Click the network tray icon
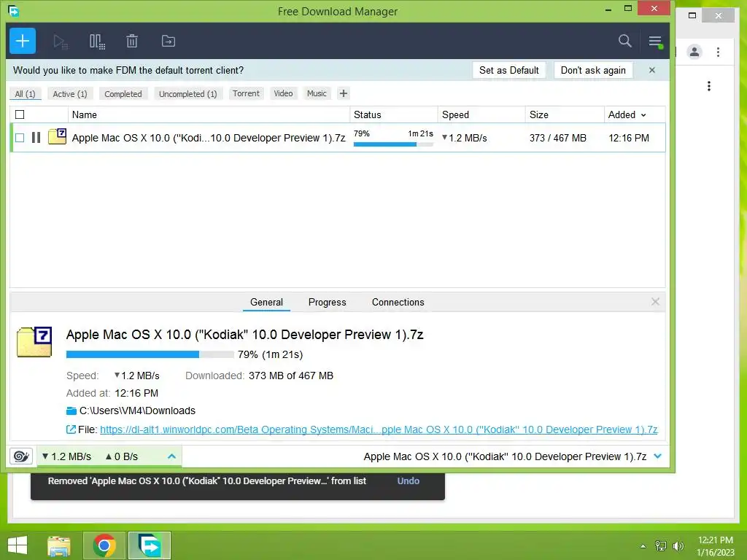The image size is (747, 560). click(x=661, y=545)
